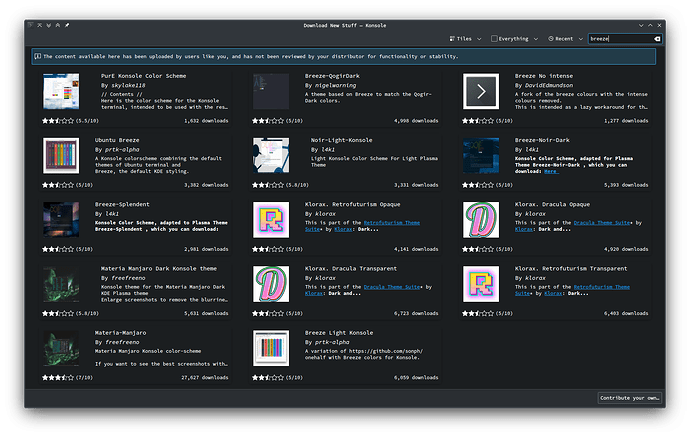
Task: Open the Breeze Light Konsole thumbnail
Action: [271, 348]
